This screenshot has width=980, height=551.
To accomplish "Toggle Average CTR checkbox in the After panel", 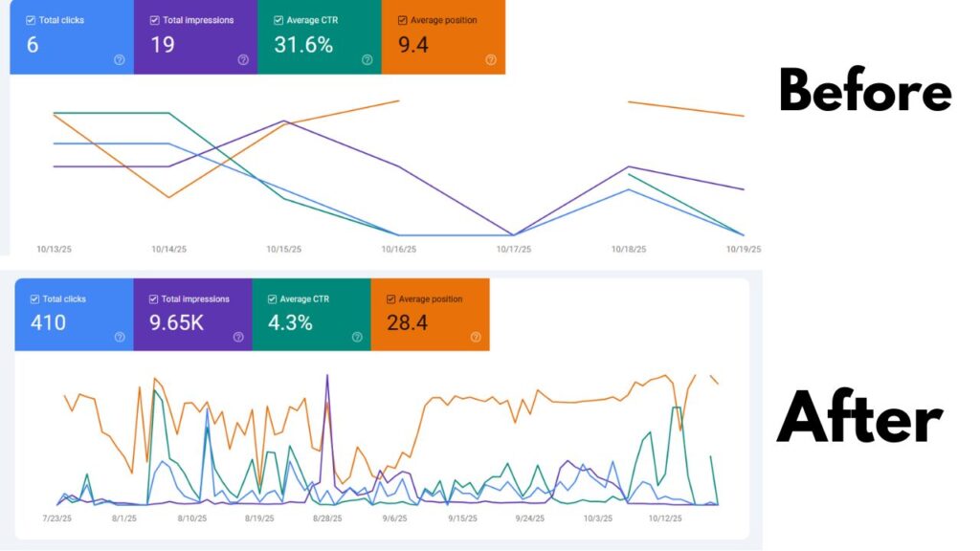I will coord(272,299).
